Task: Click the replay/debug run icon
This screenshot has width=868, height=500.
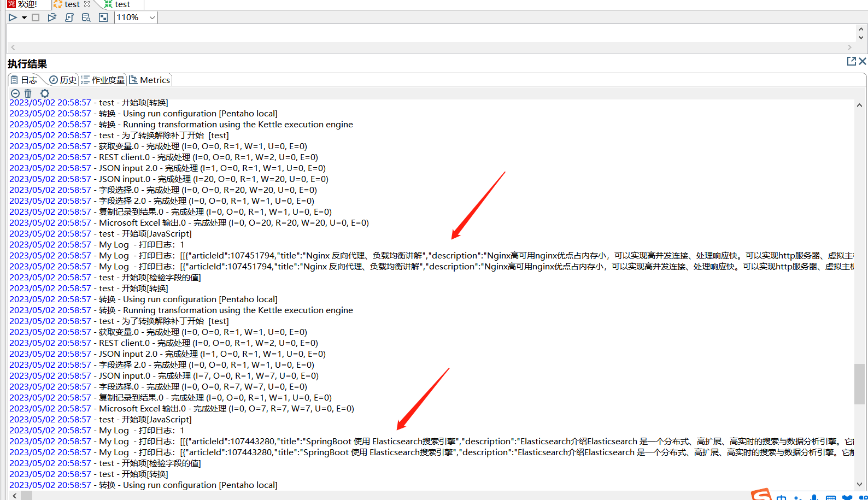Action: [52, 17]
